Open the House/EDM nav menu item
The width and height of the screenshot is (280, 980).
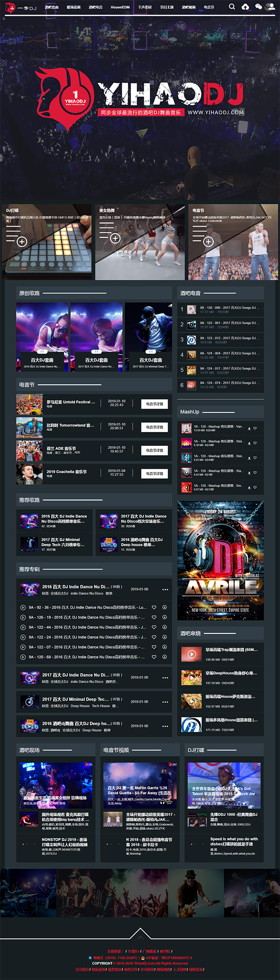[120, 7]
